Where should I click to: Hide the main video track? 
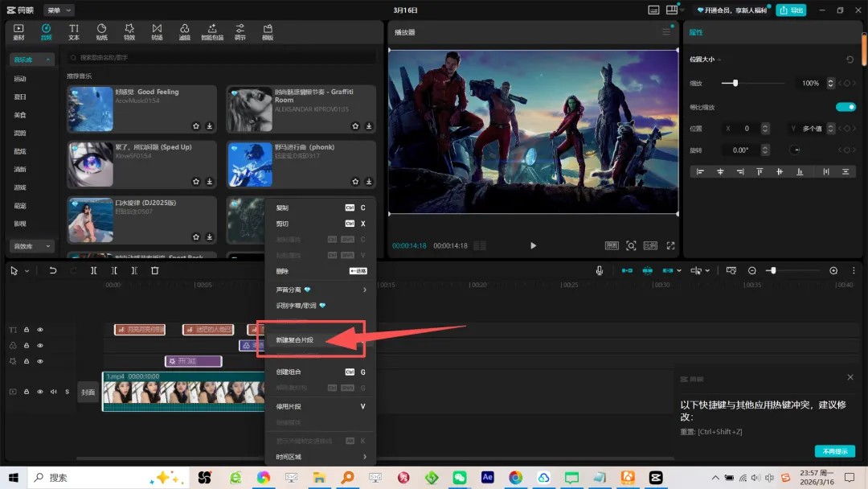point(40,392)
